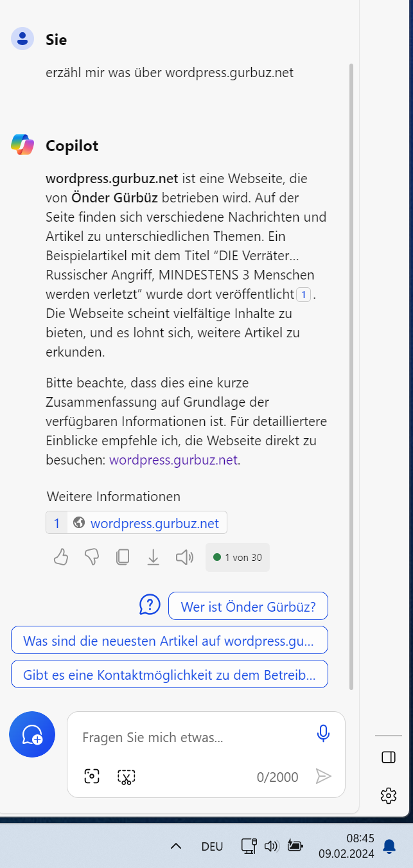413x868 pixels.
Task: Click the Copilot logo icon
Action: pos(22,145)
